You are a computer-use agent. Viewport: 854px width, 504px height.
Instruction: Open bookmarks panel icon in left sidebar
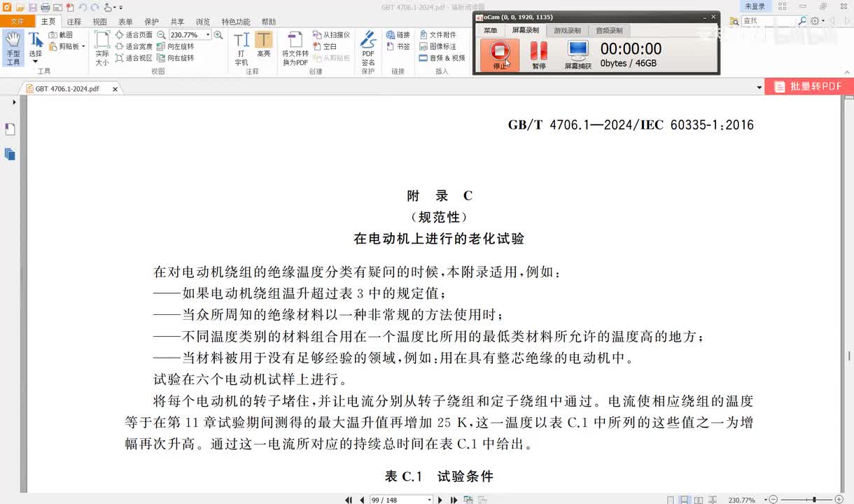[10, 129]
